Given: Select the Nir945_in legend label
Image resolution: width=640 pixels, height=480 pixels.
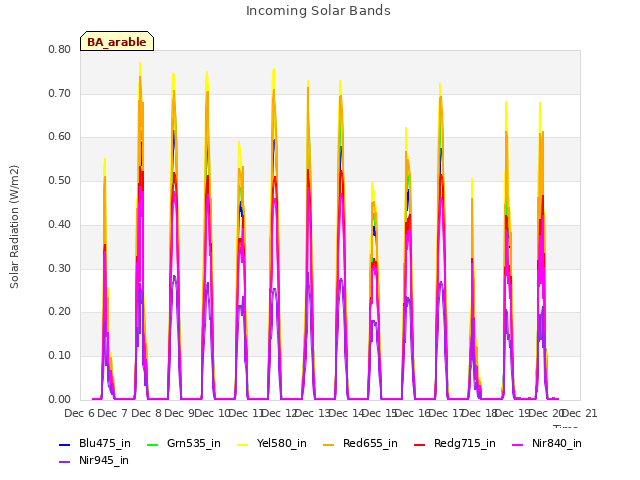Looking at the screenshot, I should [x=104, y=460].
